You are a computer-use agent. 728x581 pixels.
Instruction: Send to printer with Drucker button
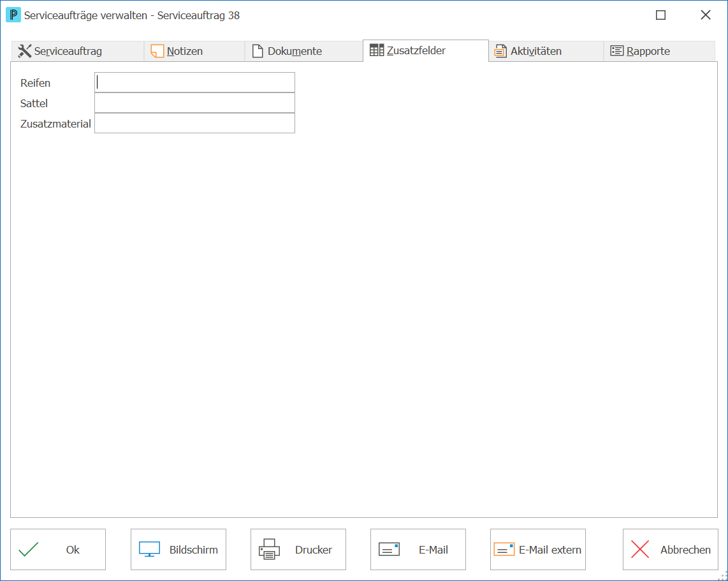tap(298, 549)
